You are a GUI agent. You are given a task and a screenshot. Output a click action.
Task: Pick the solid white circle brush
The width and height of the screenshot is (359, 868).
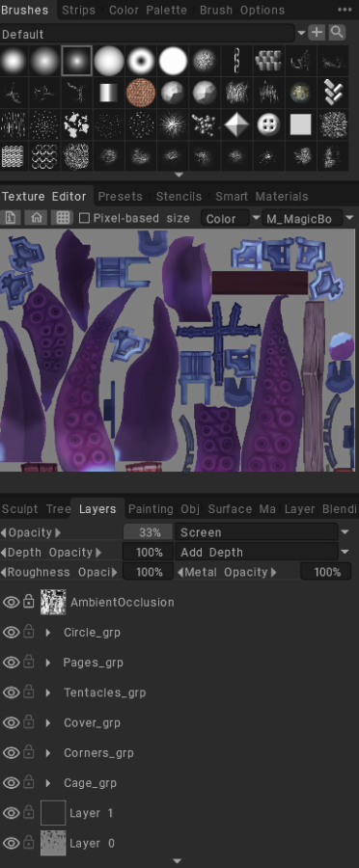coord(173,60)
